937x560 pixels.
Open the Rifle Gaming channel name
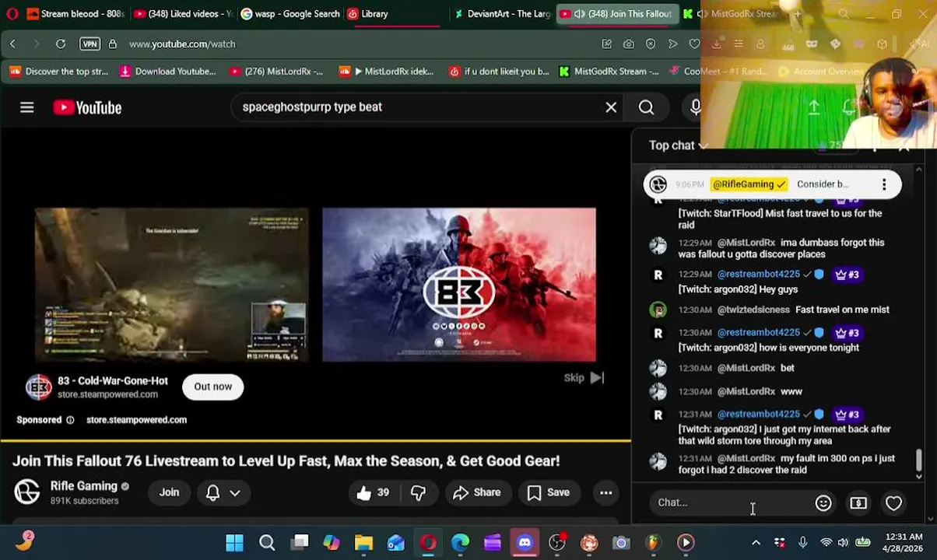coord(84,486)
